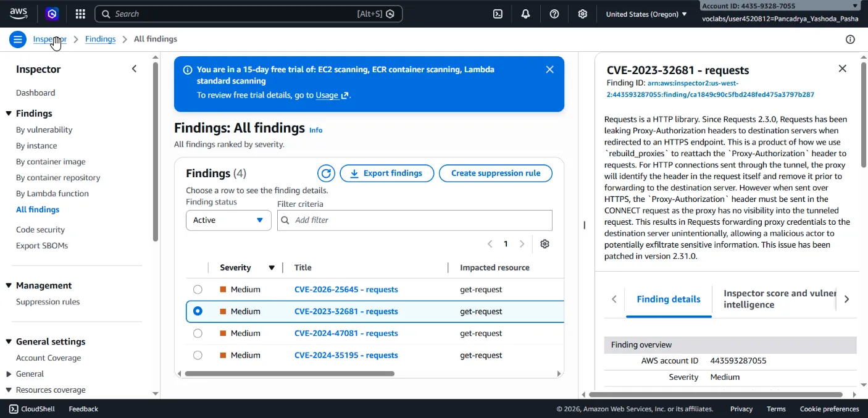Open By container image findings view
Image resolution: width=868 pixels, height=418 pixels.
pos(51,162)
